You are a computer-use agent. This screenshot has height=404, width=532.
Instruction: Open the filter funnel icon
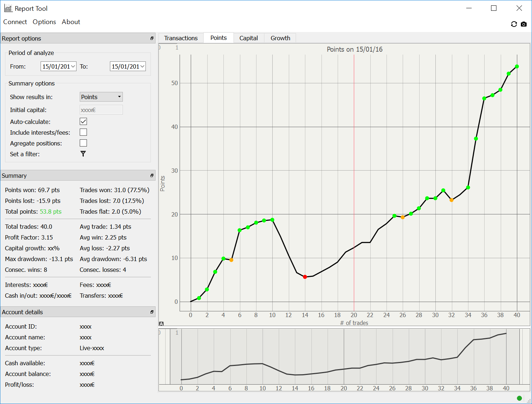point(83,154)
